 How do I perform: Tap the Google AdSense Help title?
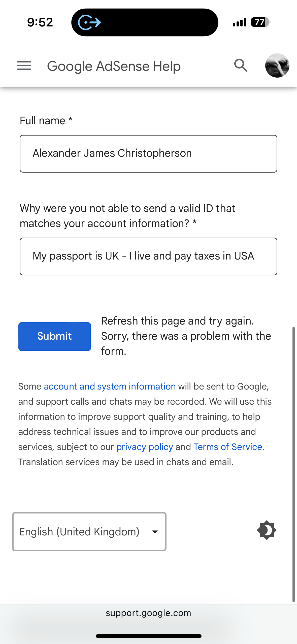coord(114,66)
